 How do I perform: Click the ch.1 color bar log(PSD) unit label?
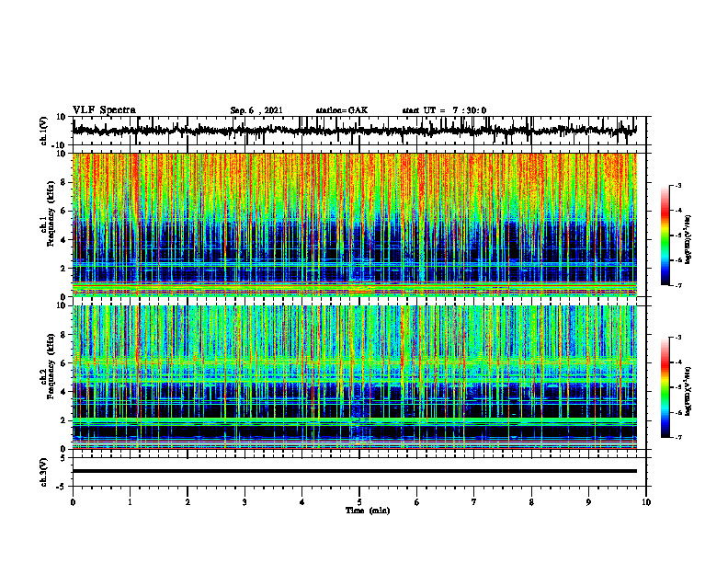[x=688, y=240]
